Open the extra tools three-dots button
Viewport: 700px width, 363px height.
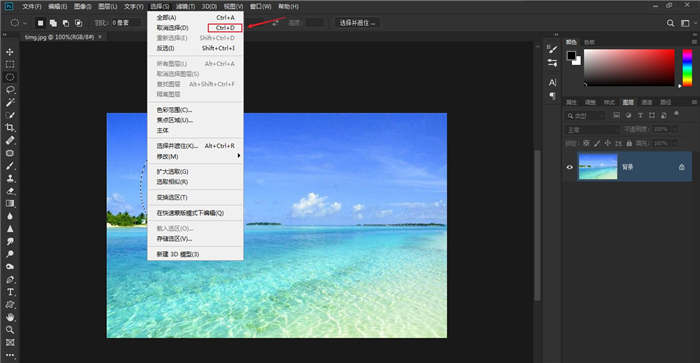click(10, 355)
